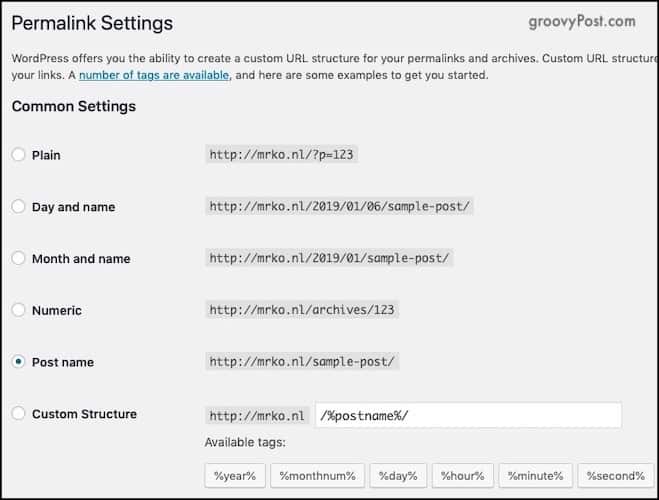The height and width of the screenshot is (500, 659).
Task: Insert the %hour% tag
Action: pyautogui.click(x=462, y=476)
